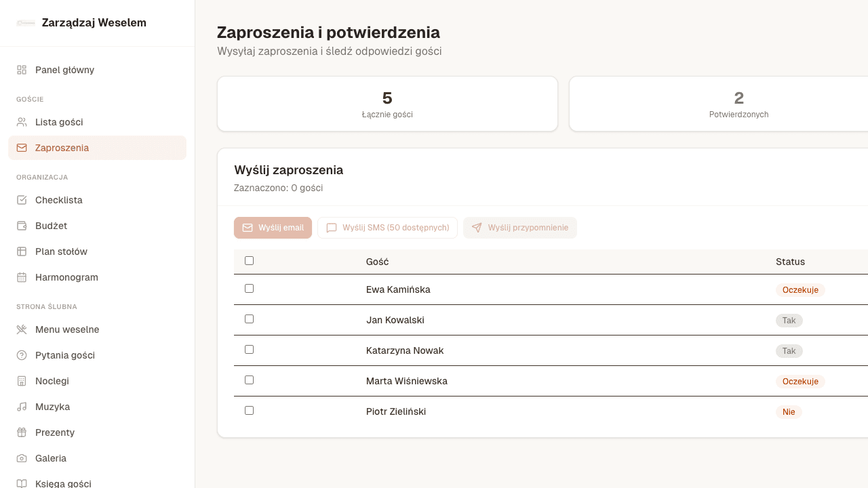Click the Panel główny dashboard icon

pos(22,69)
